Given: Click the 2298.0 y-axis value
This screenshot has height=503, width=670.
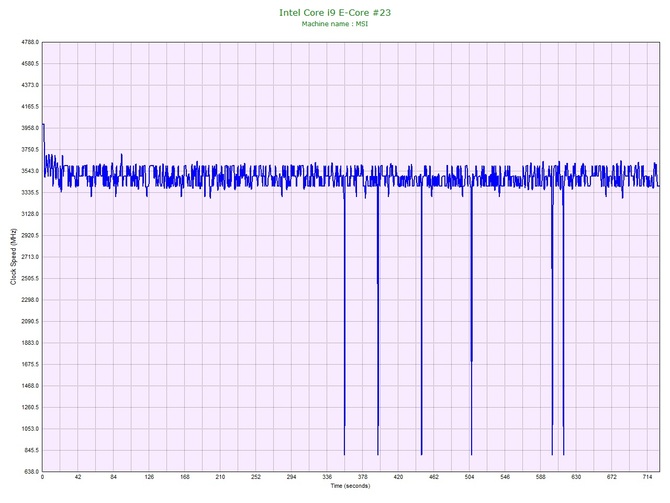Looking at the screenshot, I should (x=30, y=300).
